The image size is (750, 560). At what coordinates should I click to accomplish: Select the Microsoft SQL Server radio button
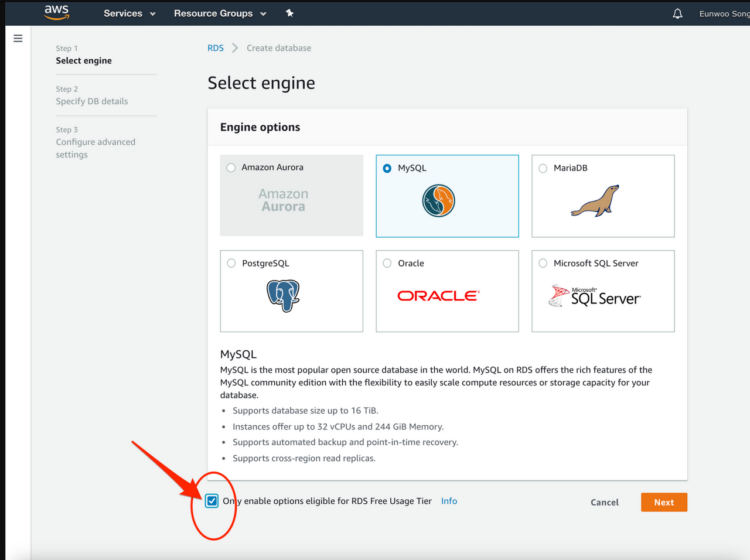(543, 264)
